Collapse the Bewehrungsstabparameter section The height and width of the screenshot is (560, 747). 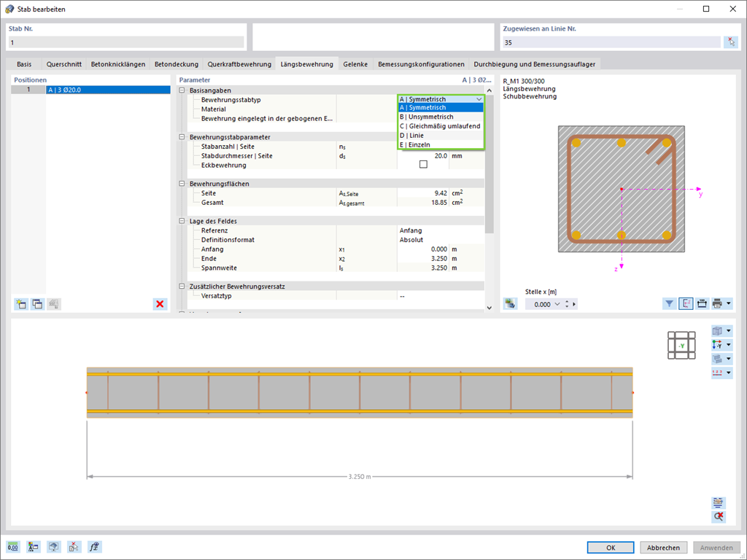pyautogui.click(x=182, y=136)
